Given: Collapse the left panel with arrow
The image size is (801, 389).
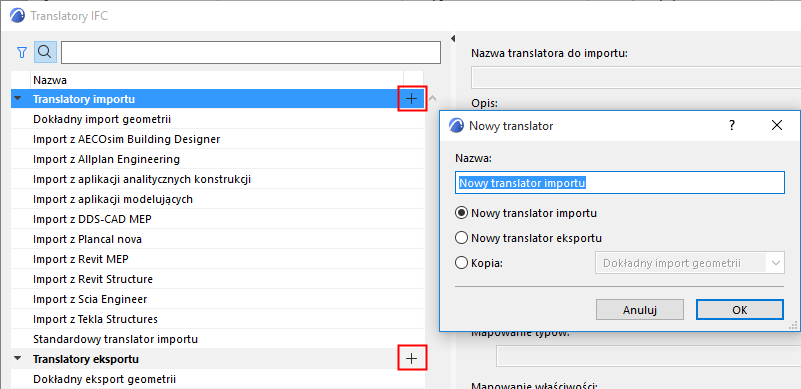Looking at the screenshot, I should (453, 38).
